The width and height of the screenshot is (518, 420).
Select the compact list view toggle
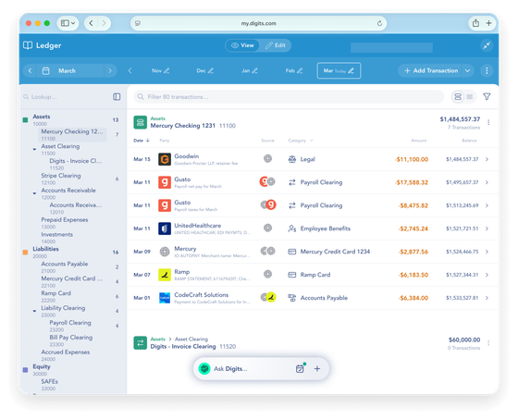(x=470, y=96)
